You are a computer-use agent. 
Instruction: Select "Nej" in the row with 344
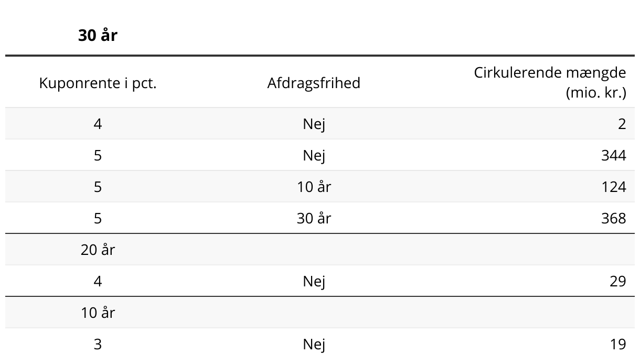[314, 155]
